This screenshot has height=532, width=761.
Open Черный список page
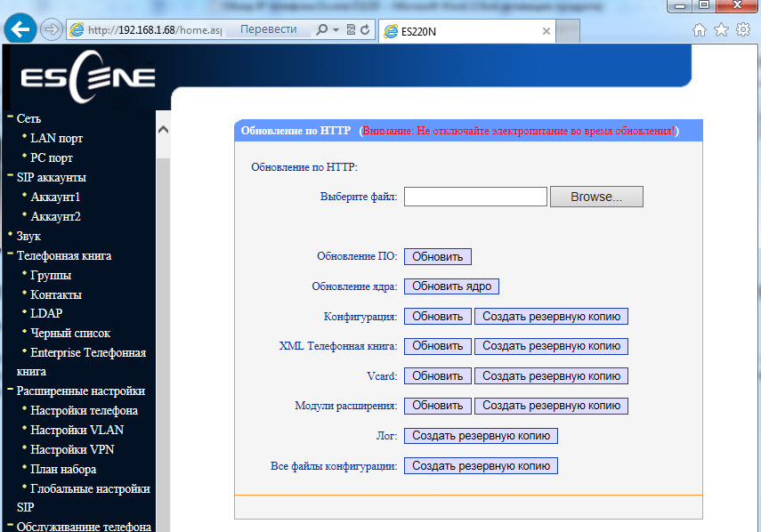70,333
